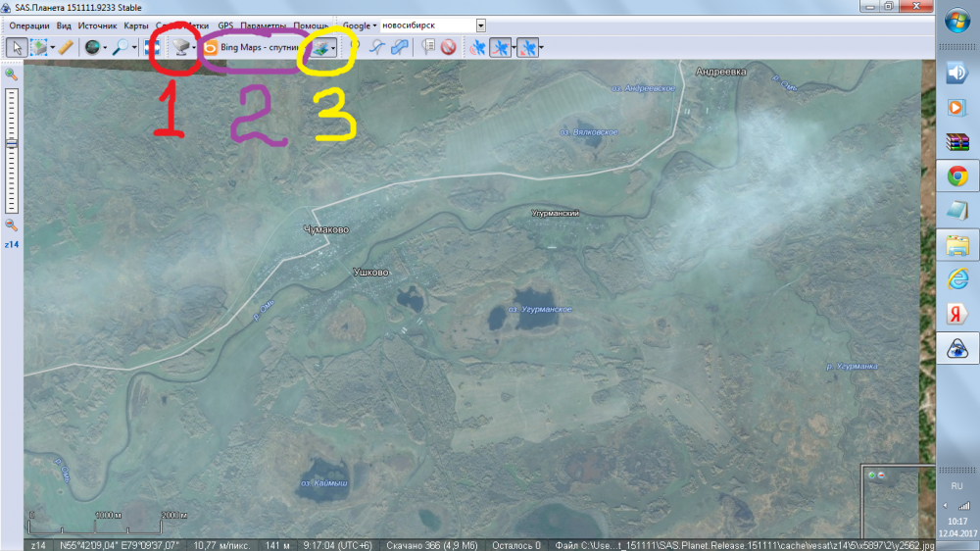This screenshot has width=980, height=551.
Task: Toggle the GPS receiver connect button
Action: click(x=477, y=46)
